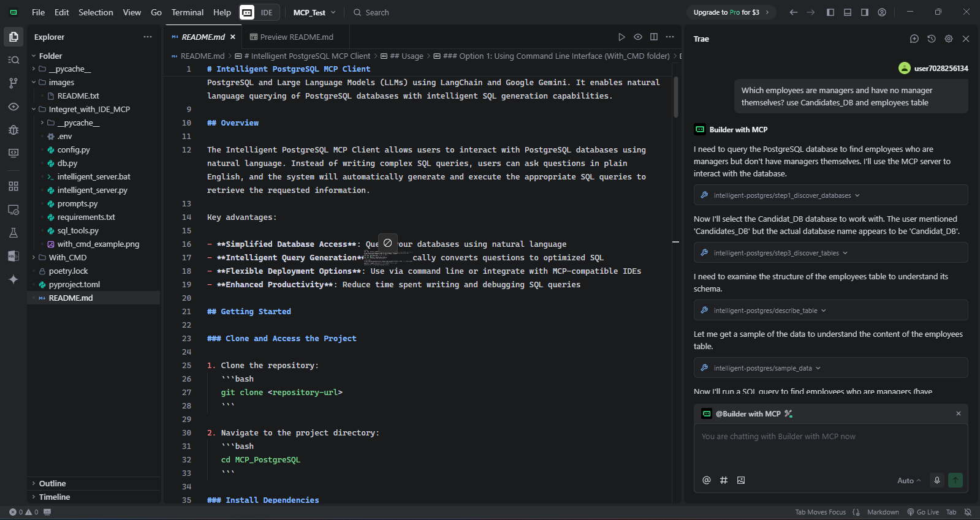The height and width of the screenshot is (520, 980).
Task: Expand the step3_discover_tables tool call
Action: tap(830, 253)
